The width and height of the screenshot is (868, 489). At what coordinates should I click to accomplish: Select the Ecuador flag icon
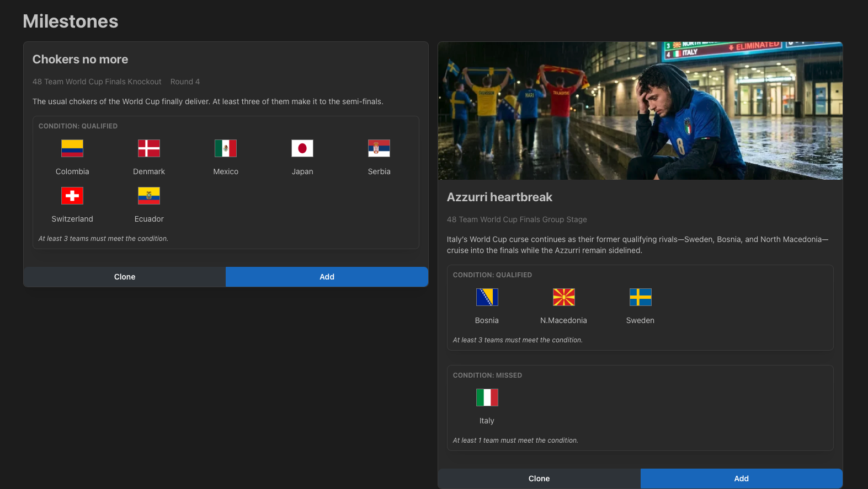pyautogui.click(x=149, y=196)
